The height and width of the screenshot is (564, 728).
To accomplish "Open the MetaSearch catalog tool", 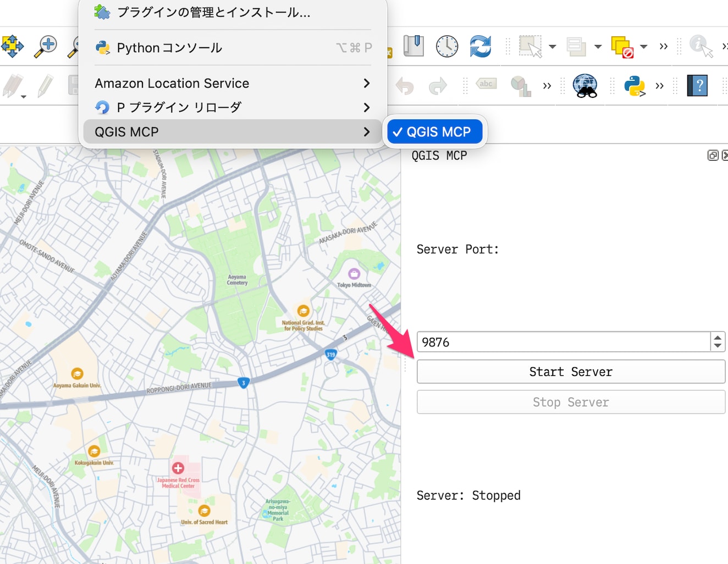I will (x=584, y=86).
